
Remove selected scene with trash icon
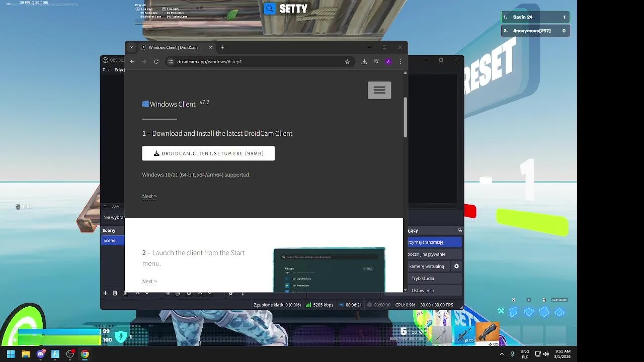(115, 293)
